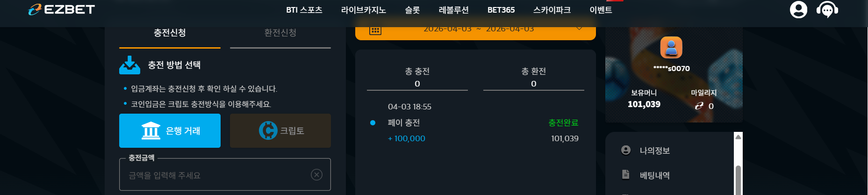Click the sidebar scrollbar up arrow
The height and width of the screenshot is (195, 868).
[x=739, y=137]
